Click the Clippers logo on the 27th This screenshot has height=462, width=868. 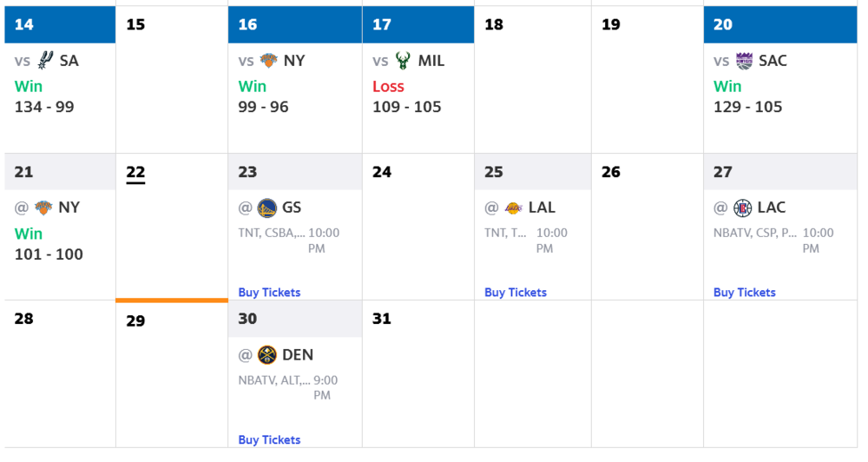[743, 208]
